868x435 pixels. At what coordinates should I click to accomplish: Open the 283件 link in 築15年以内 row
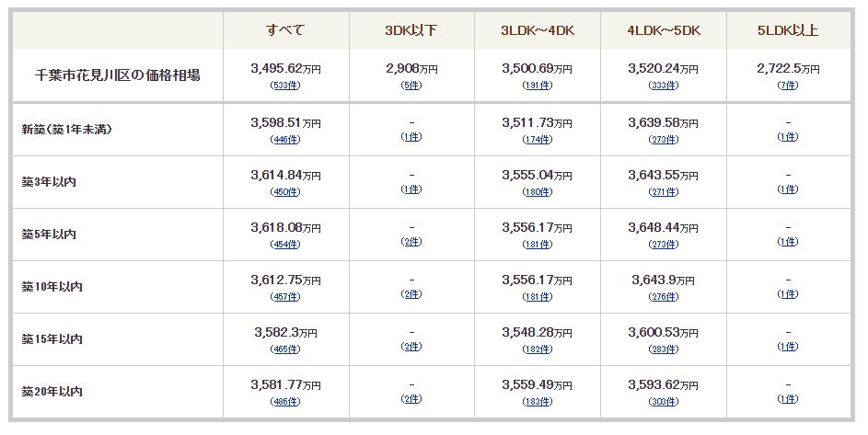[x=663, y=349]
